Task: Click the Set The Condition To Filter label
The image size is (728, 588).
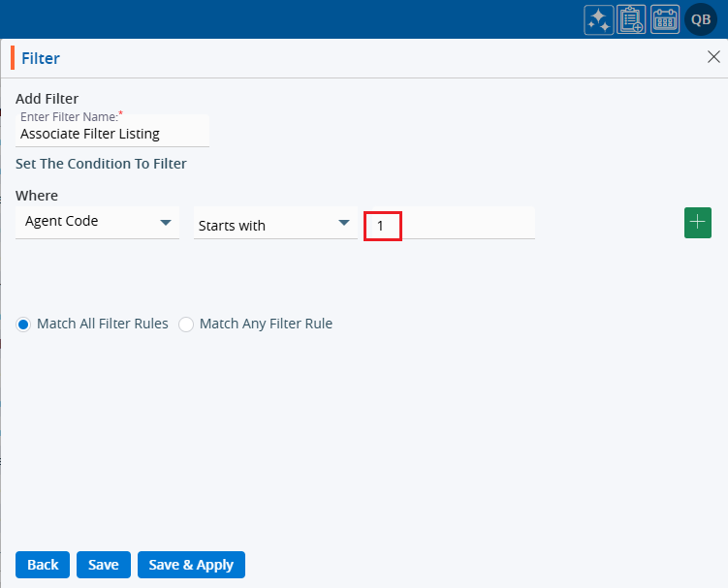Action: click(x=101, y=164)
